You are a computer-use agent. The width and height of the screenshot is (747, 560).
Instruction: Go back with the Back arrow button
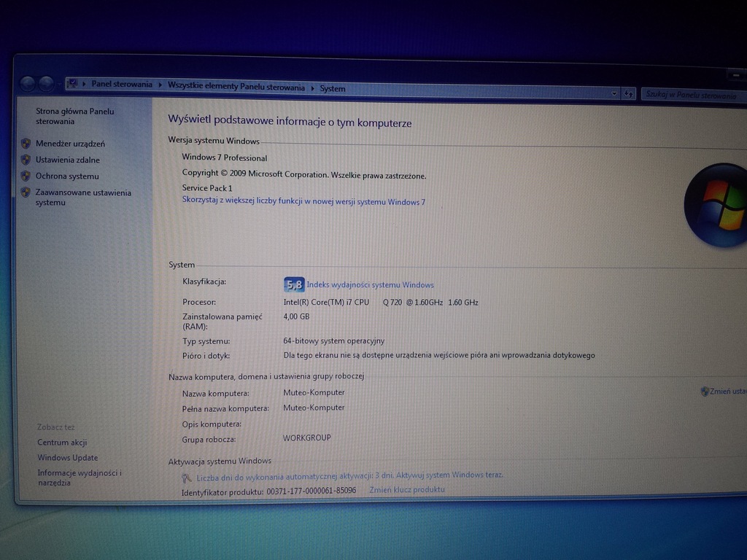[x=28, y=84]
